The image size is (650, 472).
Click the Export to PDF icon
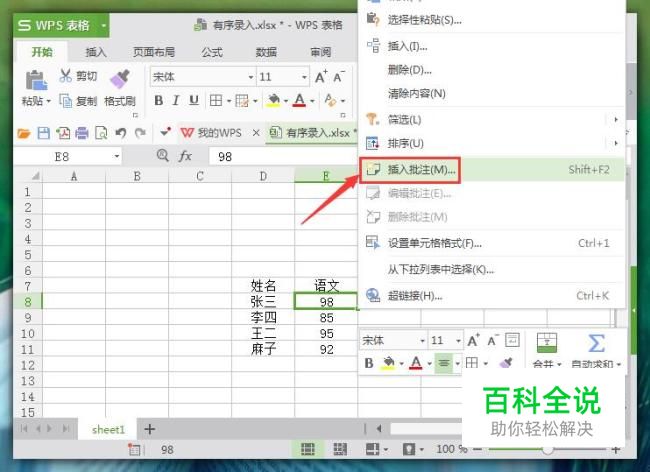coord(63,133)
